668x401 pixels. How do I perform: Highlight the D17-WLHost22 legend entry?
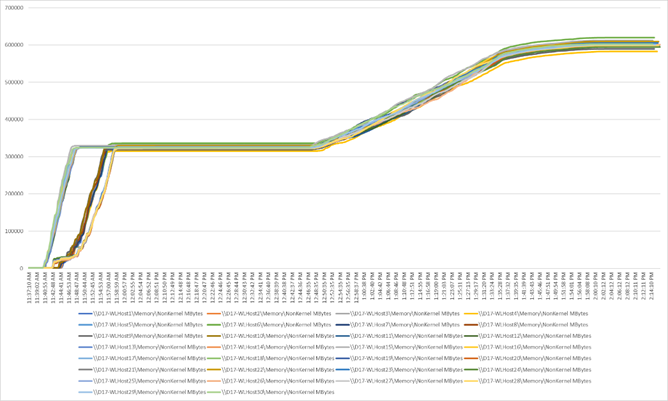click(271, 370)
